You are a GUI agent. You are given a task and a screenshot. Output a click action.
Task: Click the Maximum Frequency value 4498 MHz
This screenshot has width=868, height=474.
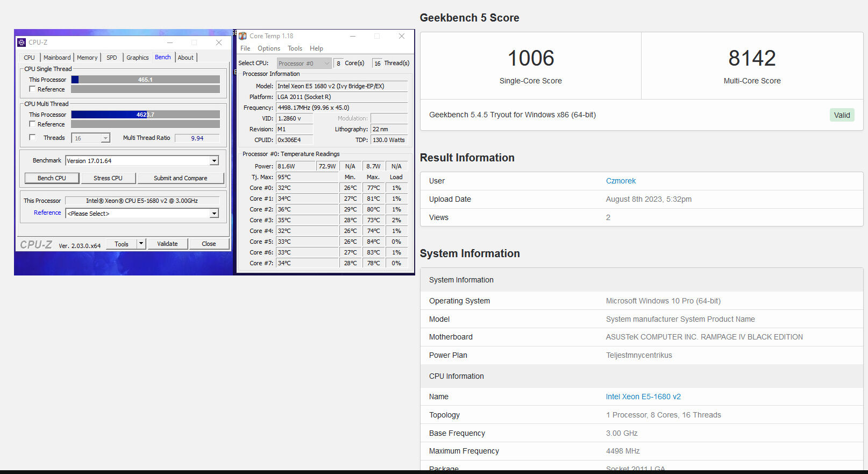[623, 451]
